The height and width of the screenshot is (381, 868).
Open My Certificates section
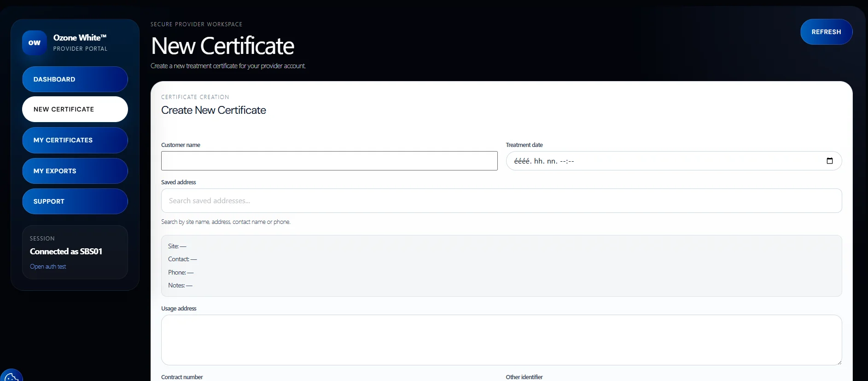[75, 140]
